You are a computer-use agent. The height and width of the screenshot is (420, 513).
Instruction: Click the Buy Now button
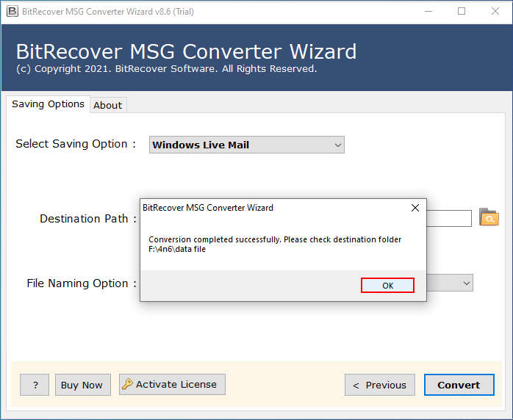tap(83, 385)
